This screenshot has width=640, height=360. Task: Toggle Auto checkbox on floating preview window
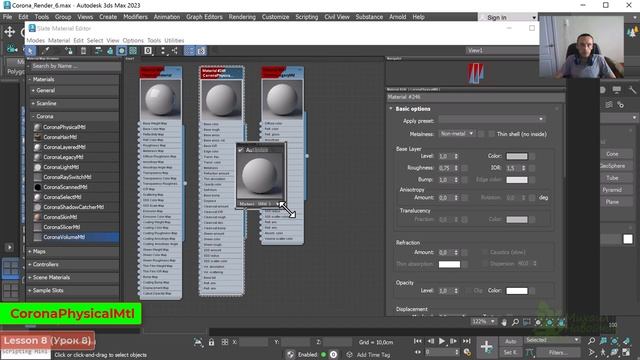(x=241, y=150)
